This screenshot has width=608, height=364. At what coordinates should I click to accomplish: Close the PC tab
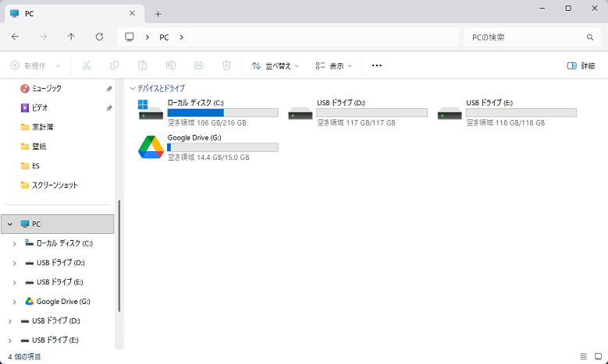132,13
